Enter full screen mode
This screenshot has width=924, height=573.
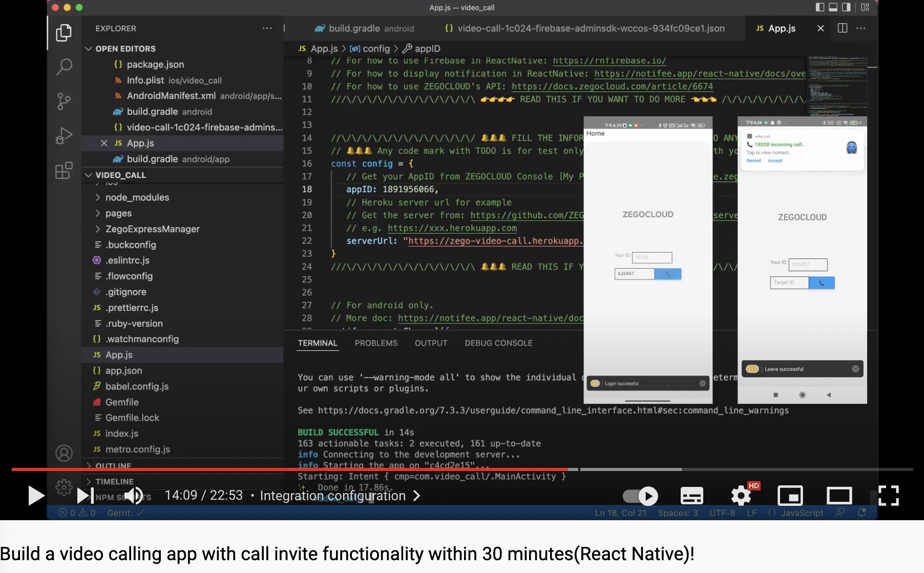[888, 496]
